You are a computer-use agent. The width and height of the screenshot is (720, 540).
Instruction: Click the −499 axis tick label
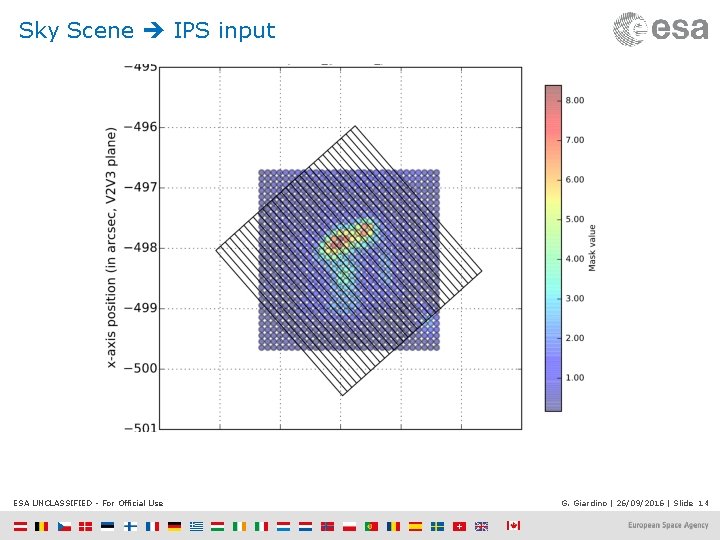pyautogui.click(x=141, y=308)
